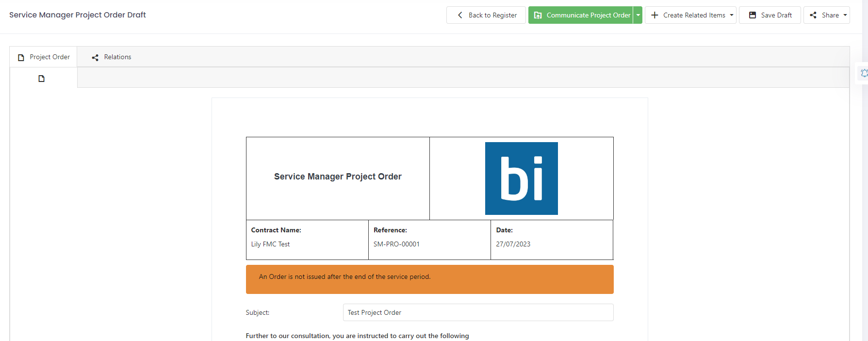Viewport: 868px width, 341px height.
Task: Switch to the Relations tab
Action: [x=112, y=57]
